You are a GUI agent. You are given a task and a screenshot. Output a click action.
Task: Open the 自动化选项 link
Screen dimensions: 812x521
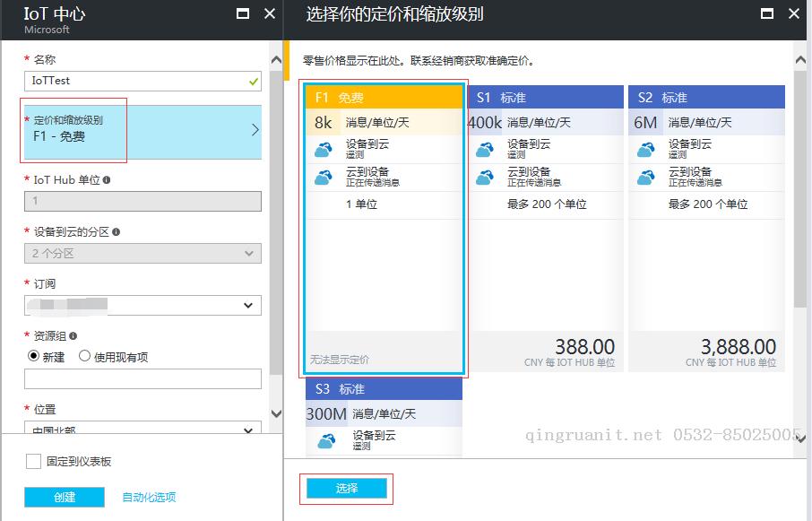click(150, 497)
